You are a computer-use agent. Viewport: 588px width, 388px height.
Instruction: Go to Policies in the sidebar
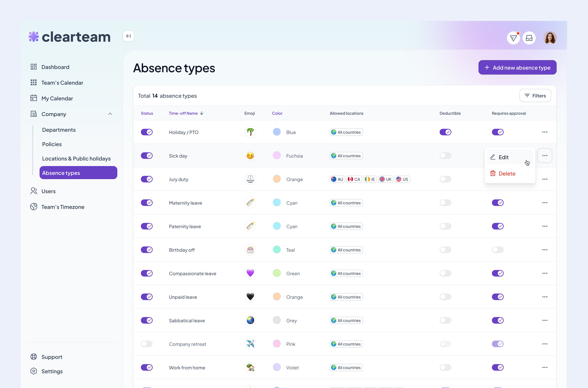click(52, 144)
